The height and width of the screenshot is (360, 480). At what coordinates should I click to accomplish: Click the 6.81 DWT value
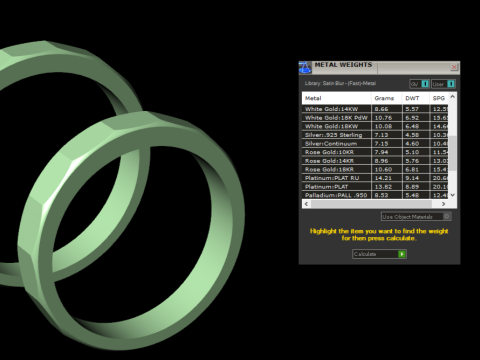point(412,169)
